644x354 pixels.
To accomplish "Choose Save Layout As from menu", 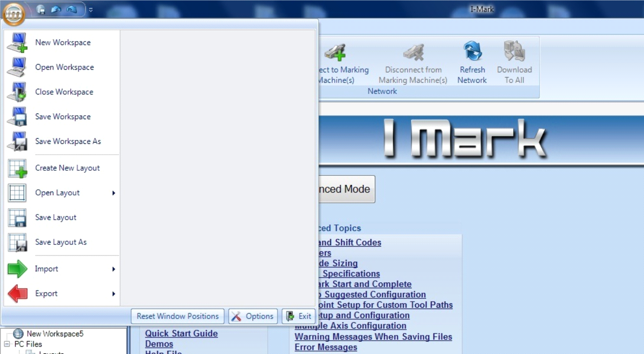I will (61, 242).
